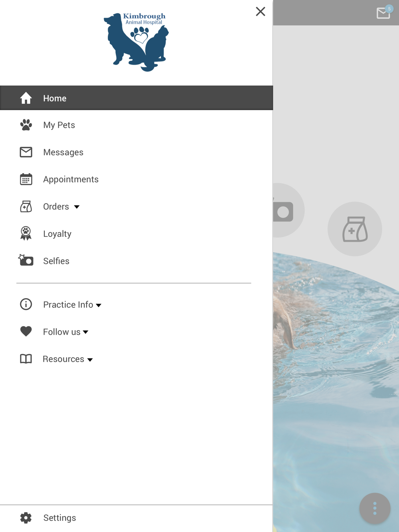Click the heart icon beside Follow us

pyautogui.click(x=26, y=331)
